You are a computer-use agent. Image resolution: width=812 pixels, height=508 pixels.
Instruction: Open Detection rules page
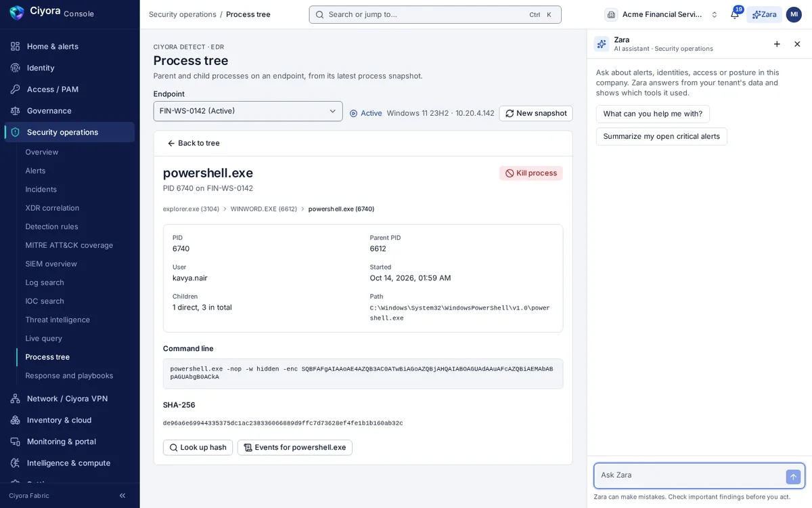[x=51, y=227]
